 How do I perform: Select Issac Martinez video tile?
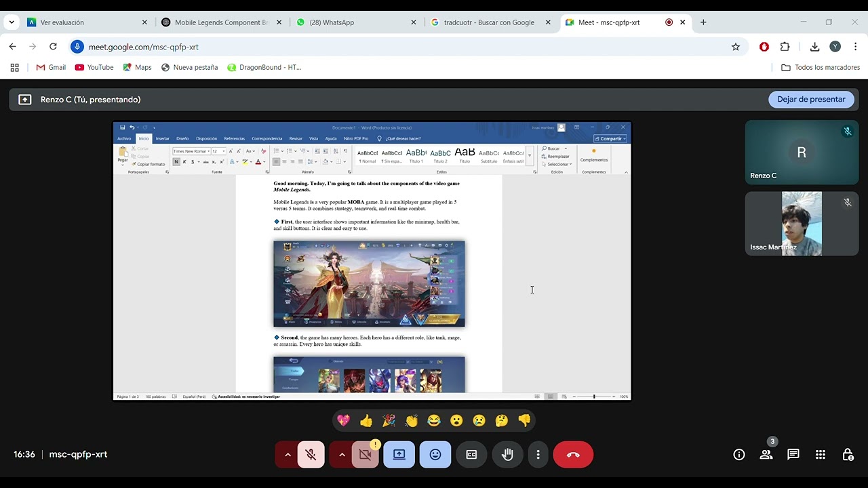coord(802,224)
